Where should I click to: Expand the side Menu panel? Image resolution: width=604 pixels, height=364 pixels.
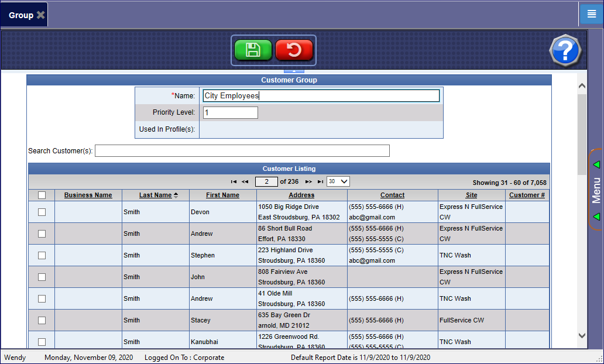tap(596, 190)
